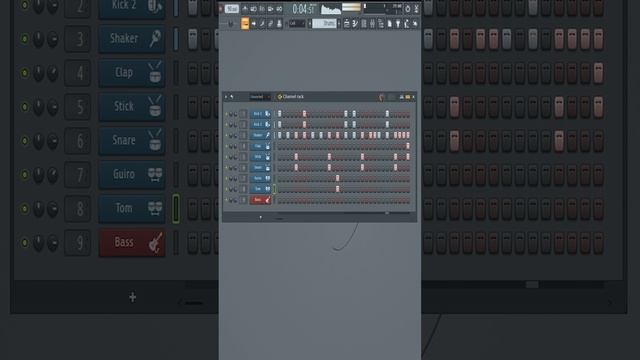Toggle the overdub/blend recording icon in the toolbar
This screenshot has width=640, height=360.
pos(270,9)
